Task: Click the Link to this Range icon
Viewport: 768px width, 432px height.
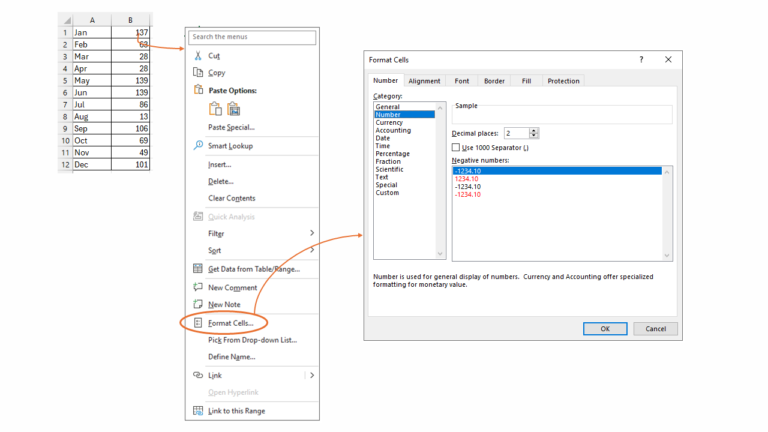Action: tap(198, 411)
